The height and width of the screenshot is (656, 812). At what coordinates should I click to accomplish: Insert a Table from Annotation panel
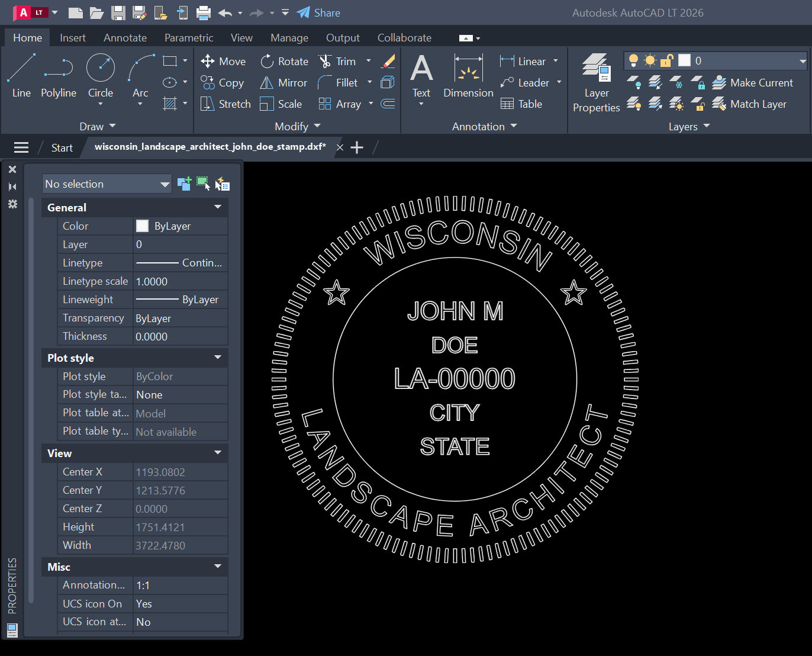point(521,104)
